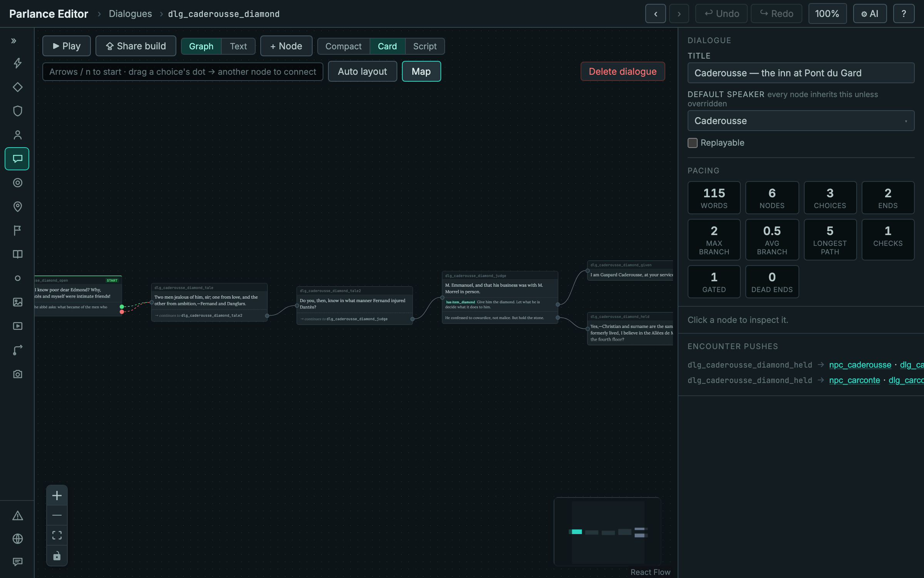Click the fit view canvas control
The width and height of the screenshot is (924, 578).
(x=57, y=535)
